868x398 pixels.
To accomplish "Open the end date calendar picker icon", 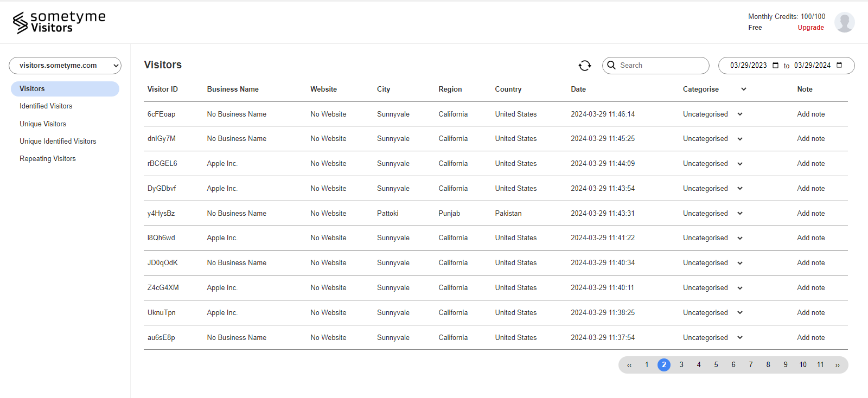I will [x=839, y=65].
